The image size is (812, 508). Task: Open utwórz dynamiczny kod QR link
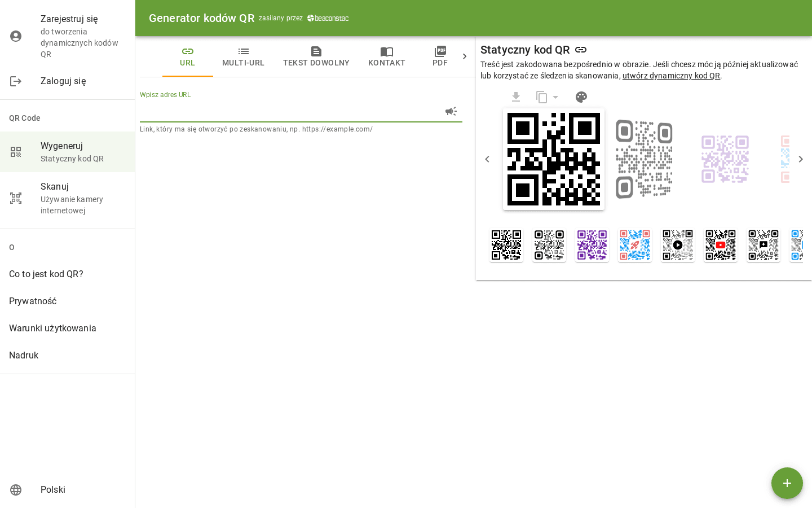click(x=671, y=76)
